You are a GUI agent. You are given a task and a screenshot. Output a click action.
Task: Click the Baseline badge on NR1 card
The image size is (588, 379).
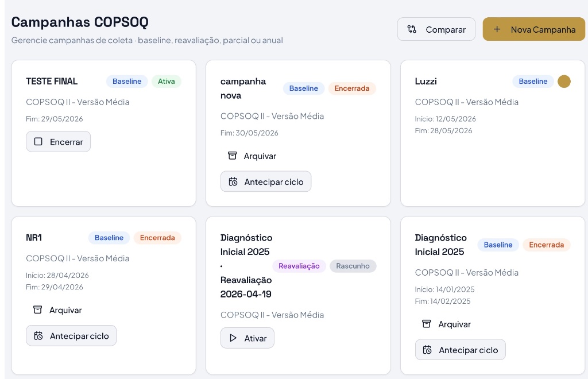109,238
